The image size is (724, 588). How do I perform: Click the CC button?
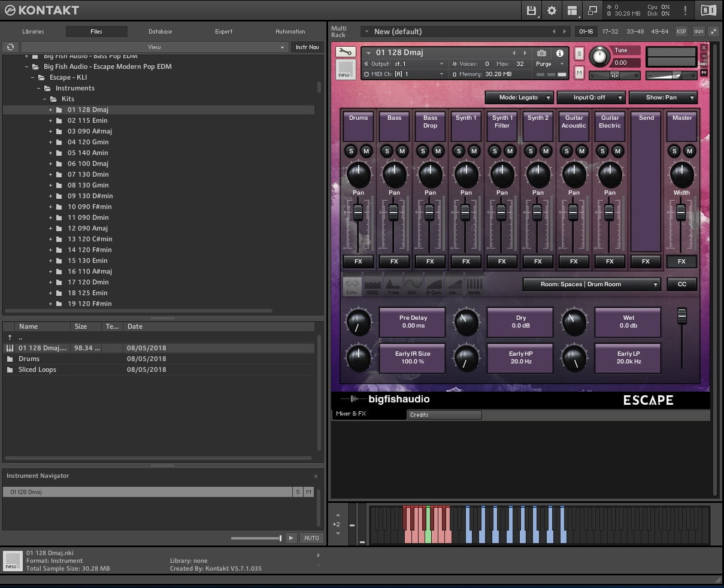tap(681, 284)
